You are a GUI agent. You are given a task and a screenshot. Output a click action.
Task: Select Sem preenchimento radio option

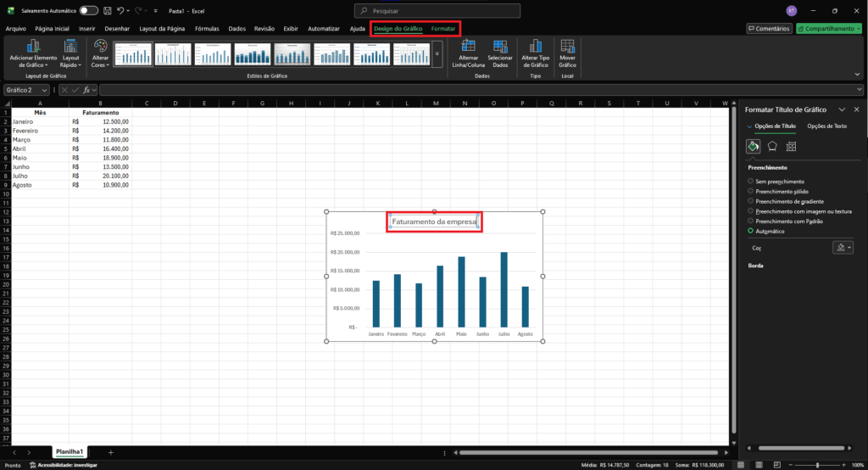tap(751, 182)
